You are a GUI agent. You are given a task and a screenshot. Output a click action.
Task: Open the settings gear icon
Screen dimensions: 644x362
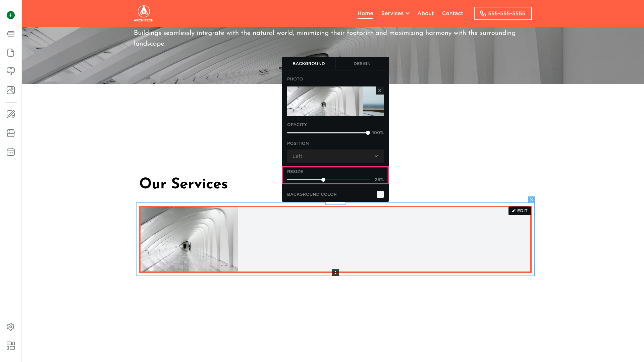[x=11, y=327]
